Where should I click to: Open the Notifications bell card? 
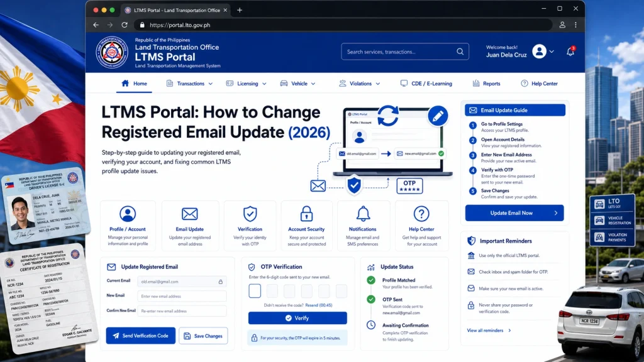[363, 226]
